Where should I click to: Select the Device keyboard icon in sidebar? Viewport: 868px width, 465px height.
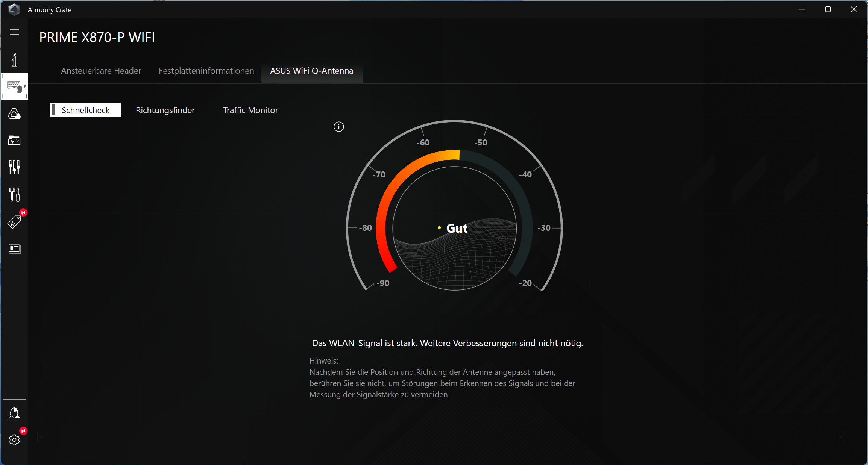(14, 86)
